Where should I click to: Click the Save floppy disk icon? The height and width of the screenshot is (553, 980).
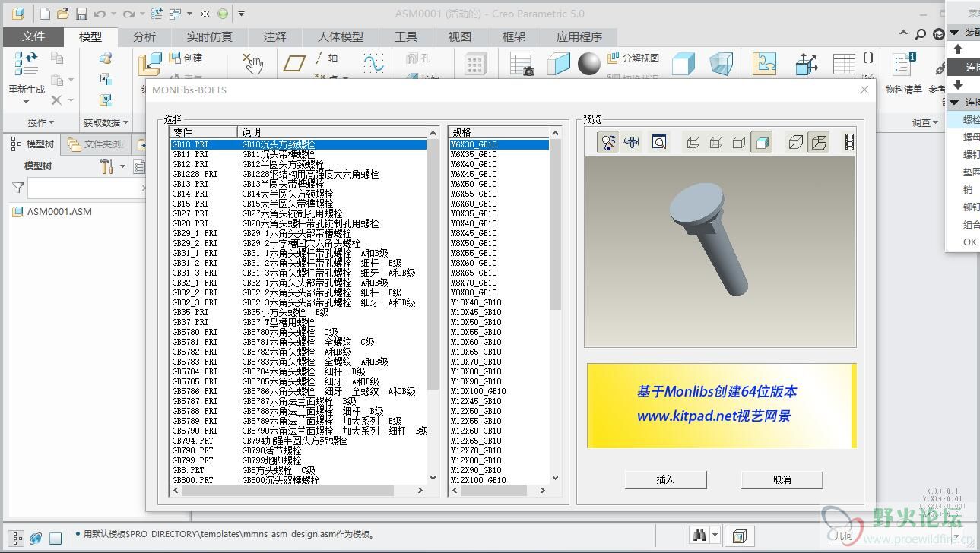[x=81, y=14]
